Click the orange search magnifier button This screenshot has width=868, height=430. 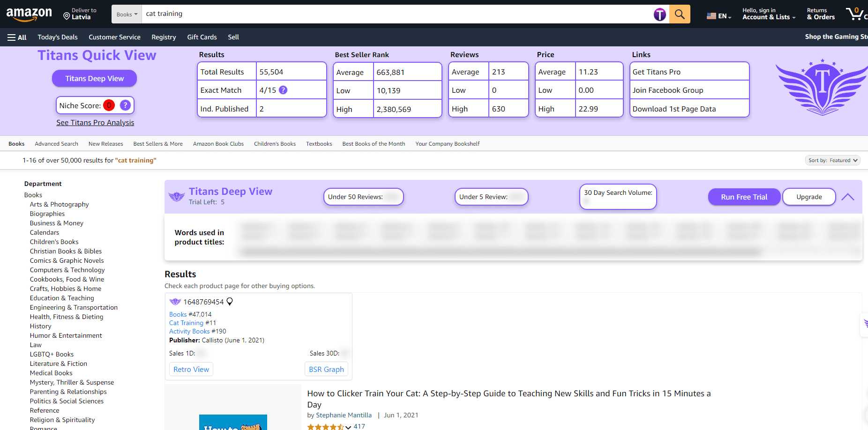coord(680,14)
